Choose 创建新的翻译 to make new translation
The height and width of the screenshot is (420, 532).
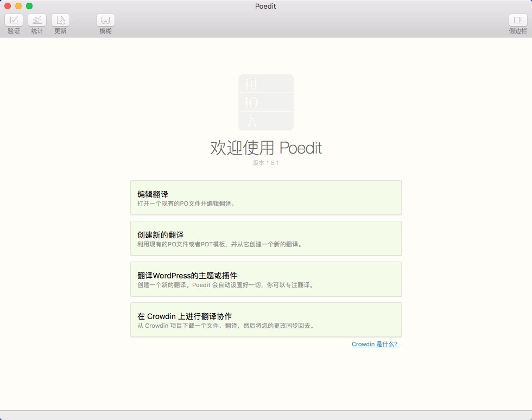click(x=265, y=238)
